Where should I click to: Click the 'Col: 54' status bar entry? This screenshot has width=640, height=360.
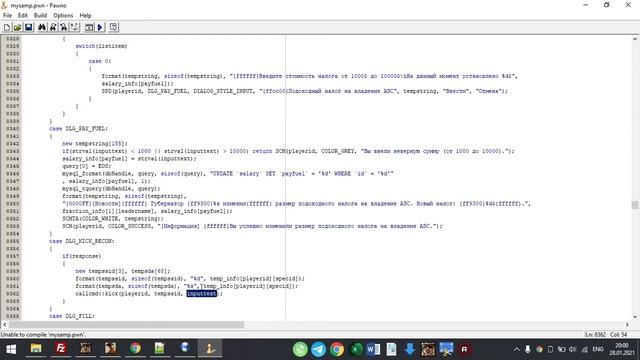coord(618,335)
